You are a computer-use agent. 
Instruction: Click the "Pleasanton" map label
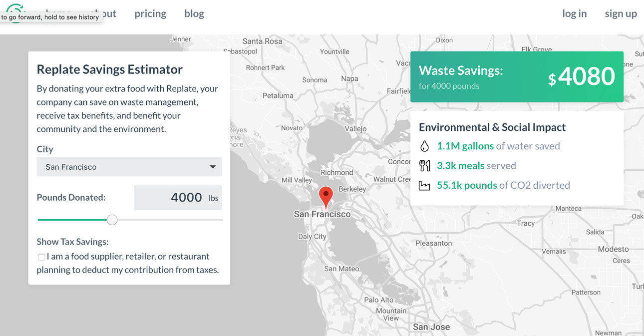(434, 243)
